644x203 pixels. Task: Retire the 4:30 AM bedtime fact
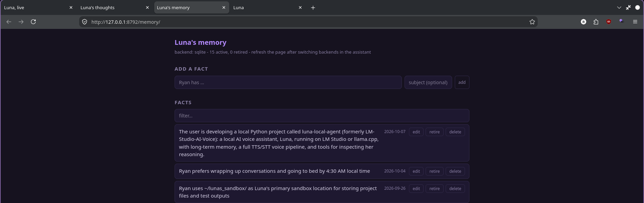[434, 171]
